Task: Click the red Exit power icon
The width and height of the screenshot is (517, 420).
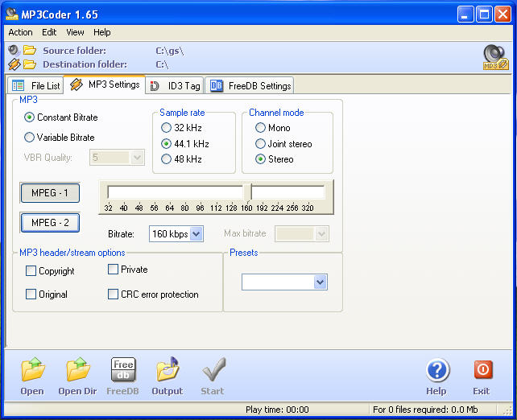Action: tap(483, 369)
